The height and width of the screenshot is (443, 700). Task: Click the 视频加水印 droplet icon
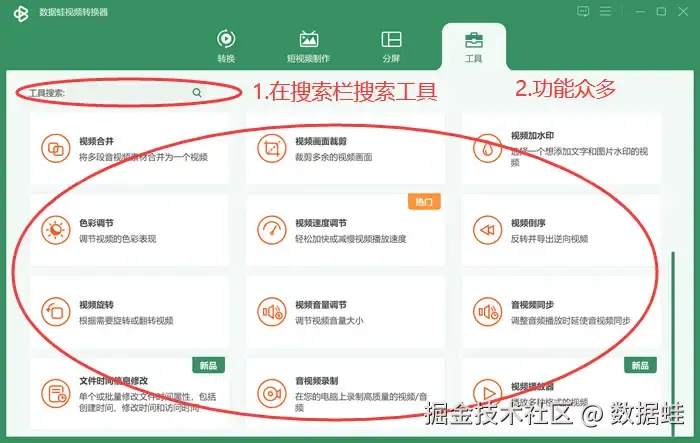pos(488,148)
